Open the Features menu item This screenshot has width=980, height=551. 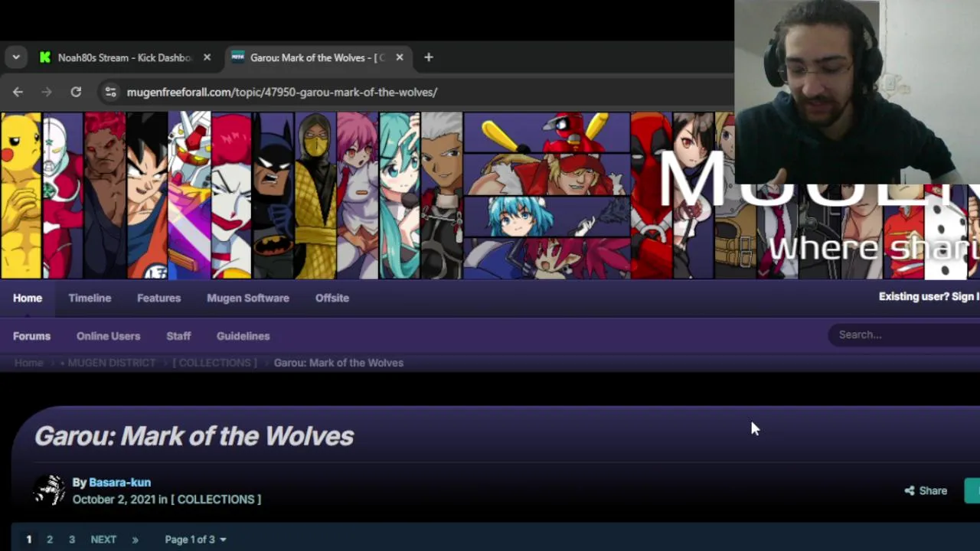[x=158, y=298]
